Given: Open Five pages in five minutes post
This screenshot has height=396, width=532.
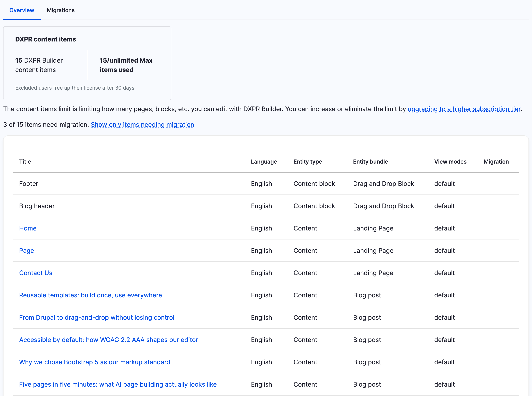Looking at the screenshot, I should click(x=118, y=384).
